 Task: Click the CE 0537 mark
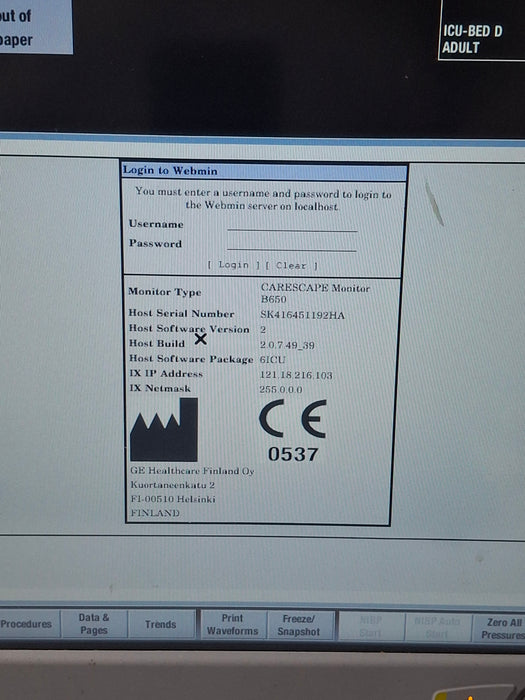(293, 431)
